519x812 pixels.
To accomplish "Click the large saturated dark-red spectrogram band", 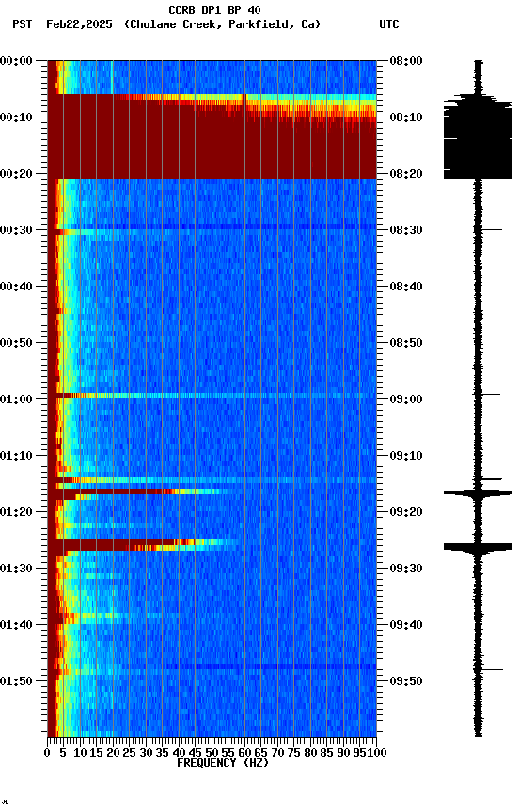I will pyautogui.click(x=212, y=137).
